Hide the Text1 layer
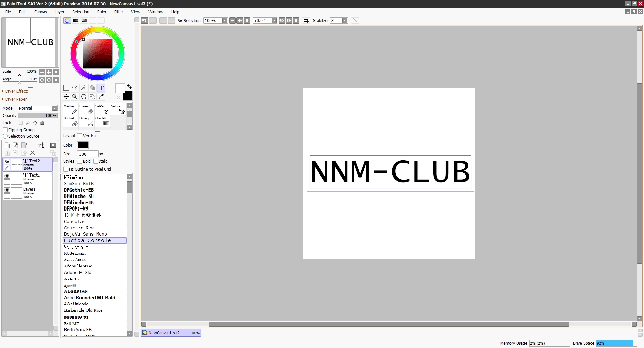The height and width of the screenshot is (348, 644). coord(7,176)
